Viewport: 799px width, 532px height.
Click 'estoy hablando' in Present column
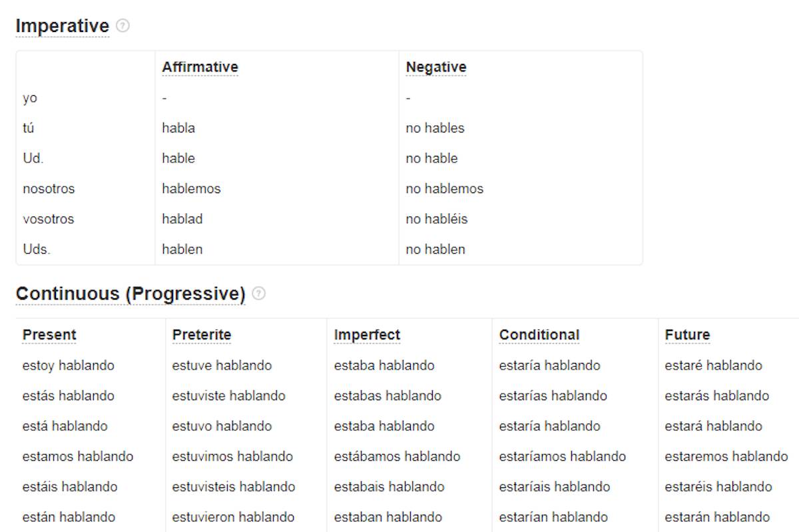[x=68, y=366]
